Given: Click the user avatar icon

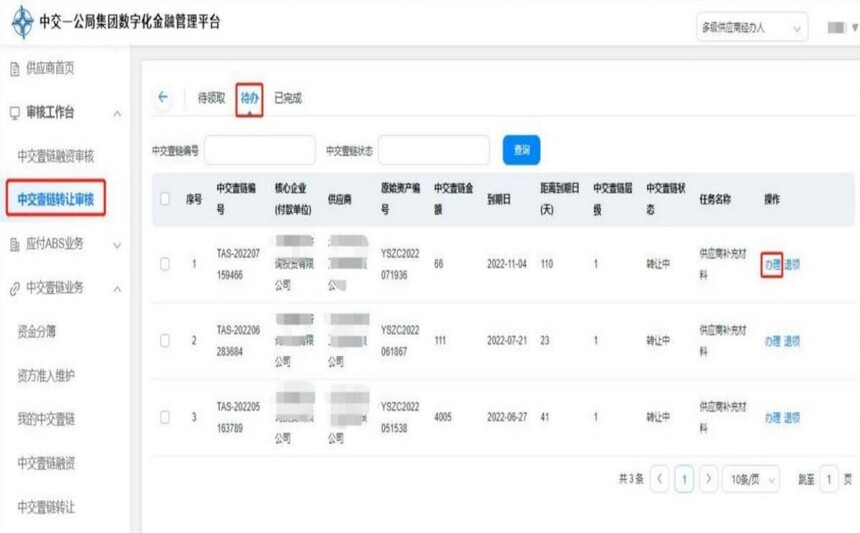Looking at the screenshot, I should point(836,27).
